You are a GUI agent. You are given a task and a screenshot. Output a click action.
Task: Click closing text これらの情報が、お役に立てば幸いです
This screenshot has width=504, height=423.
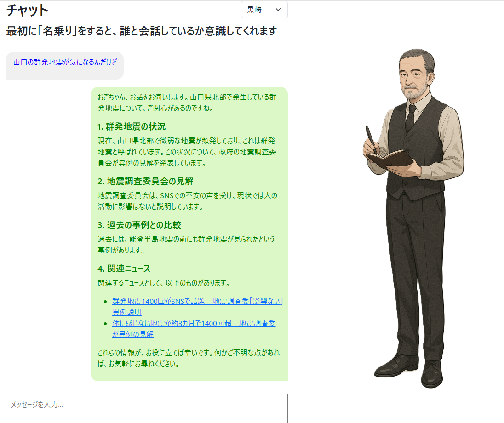pos(189,358)
